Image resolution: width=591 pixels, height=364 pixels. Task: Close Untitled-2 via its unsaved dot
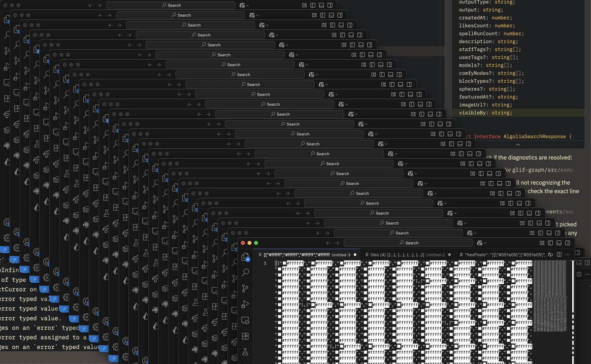coord(449,255)
